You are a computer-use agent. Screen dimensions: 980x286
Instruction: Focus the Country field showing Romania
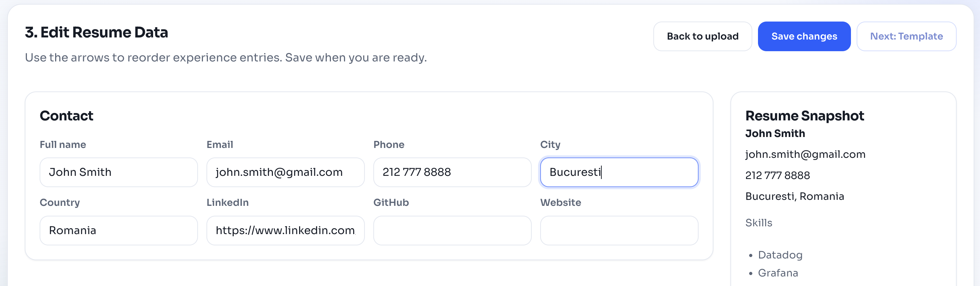coord(118,231)
